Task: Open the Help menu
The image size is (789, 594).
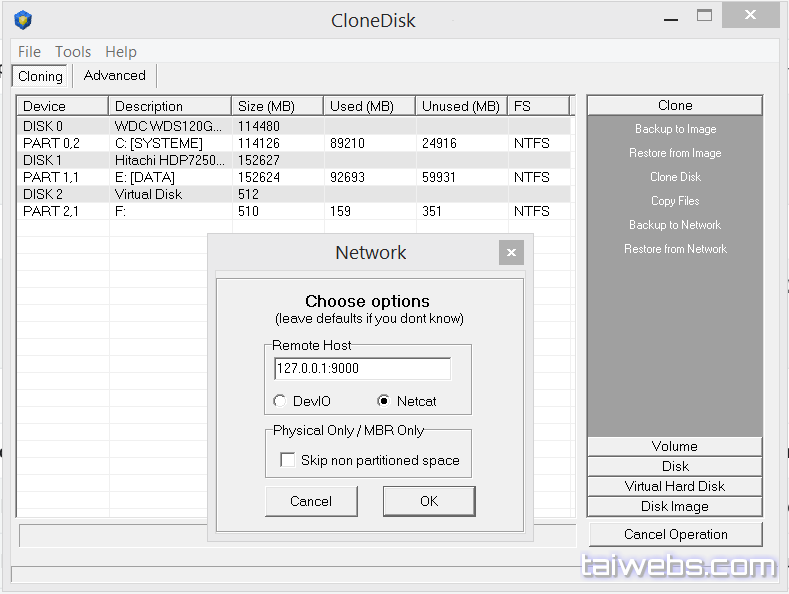Action: tap(121, 52)
